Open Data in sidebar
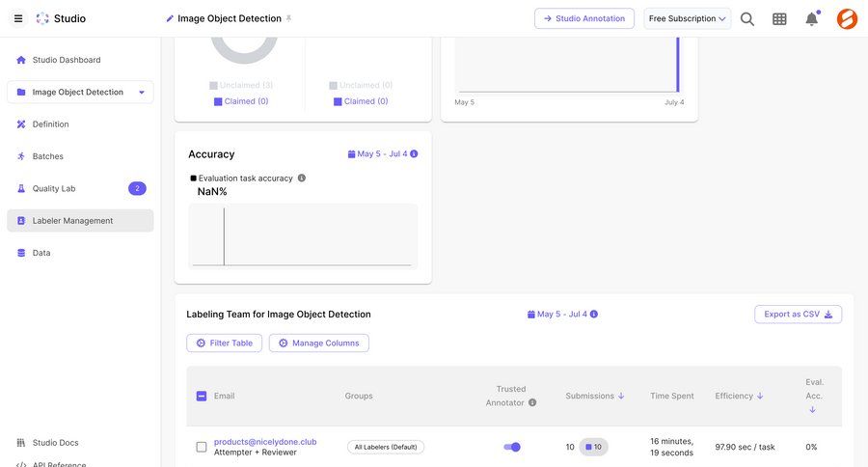 click(x=80, y=253)
